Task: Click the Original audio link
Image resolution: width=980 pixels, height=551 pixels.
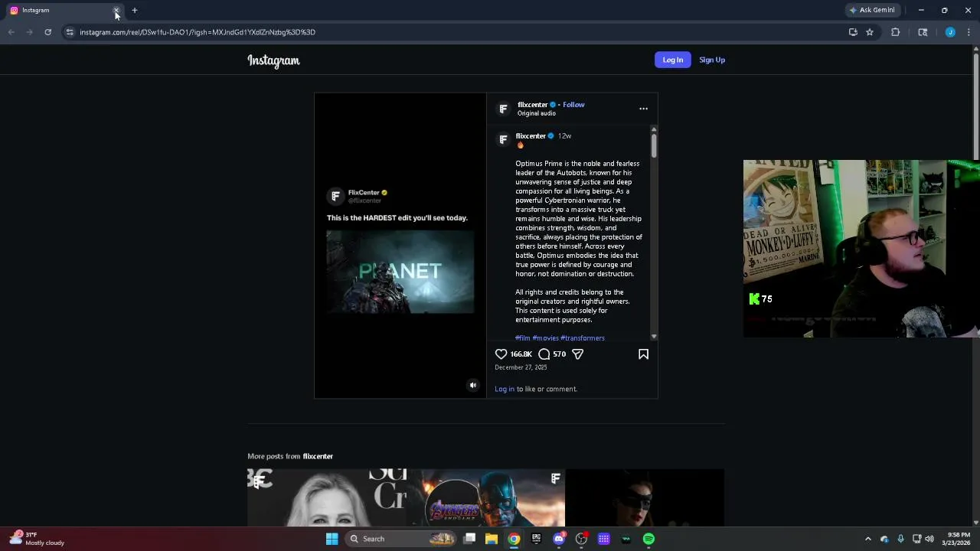Action: click(536, 113)
